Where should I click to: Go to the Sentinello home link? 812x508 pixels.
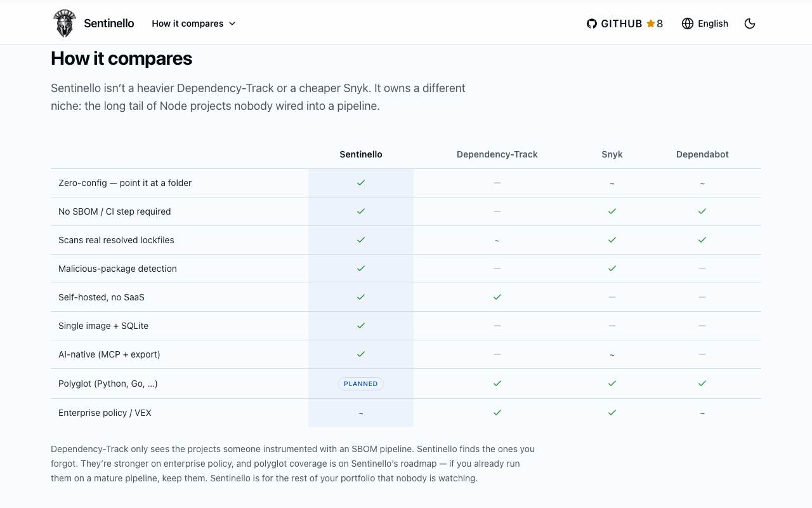point(94,23)
